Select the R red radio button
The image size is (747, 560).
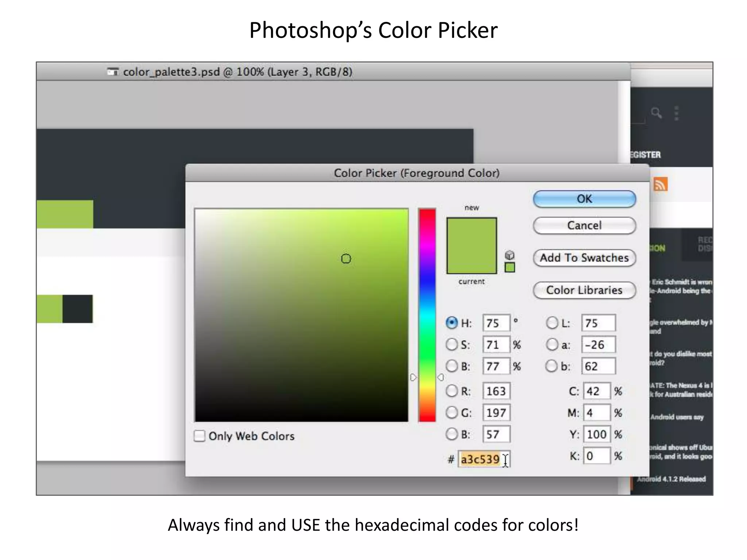pyautogui.click(x=452, y=391)
